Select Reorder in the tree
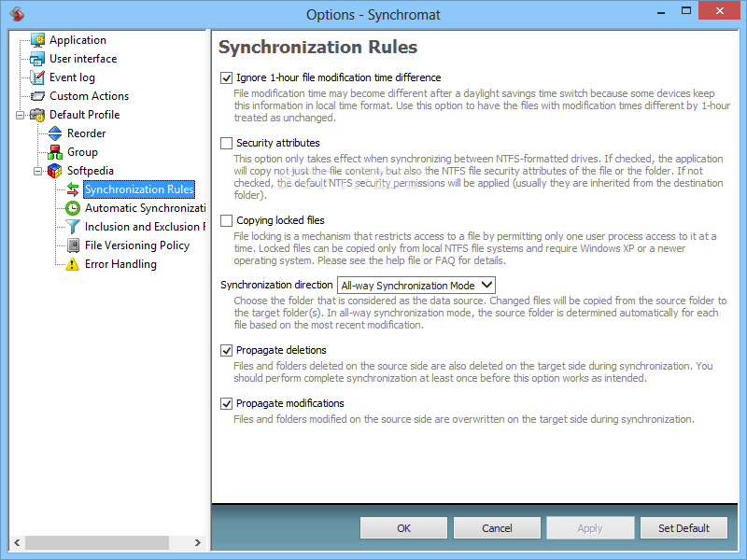This screenshot has width=747, height=560. pos(86,133)
